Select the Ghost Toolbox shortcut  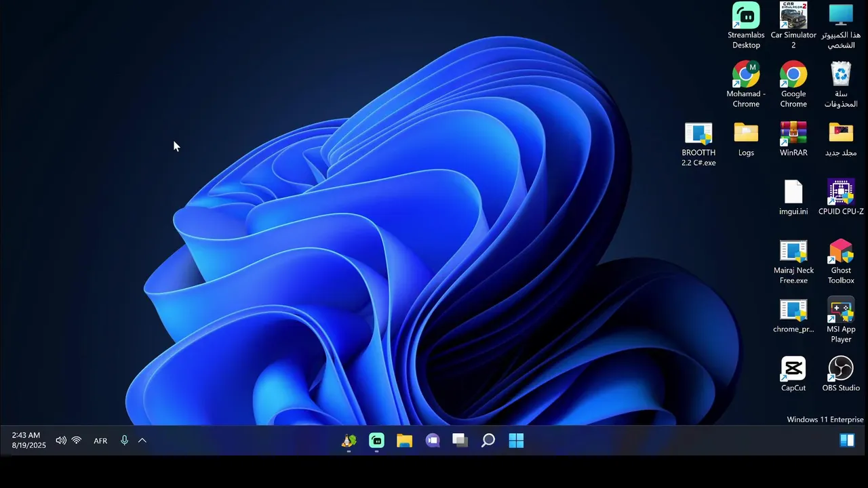pyautogui.click(x=841, y=262)
